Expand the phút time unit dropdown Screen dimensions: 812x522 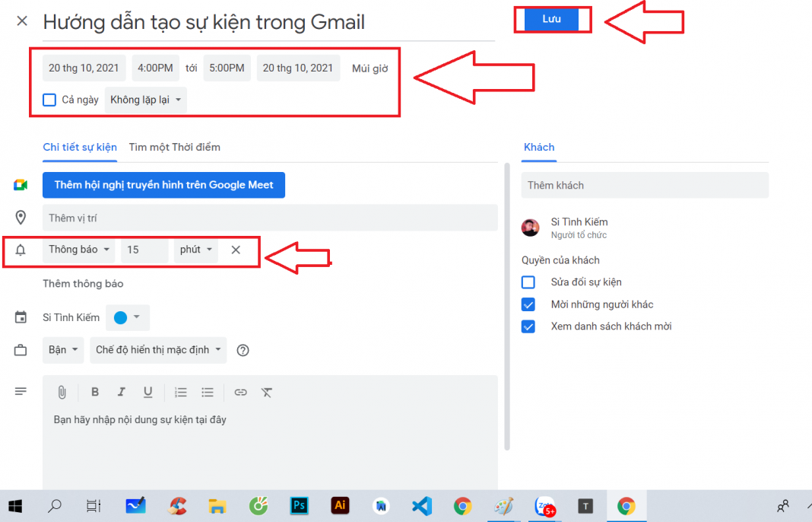(x=195, y=250)
